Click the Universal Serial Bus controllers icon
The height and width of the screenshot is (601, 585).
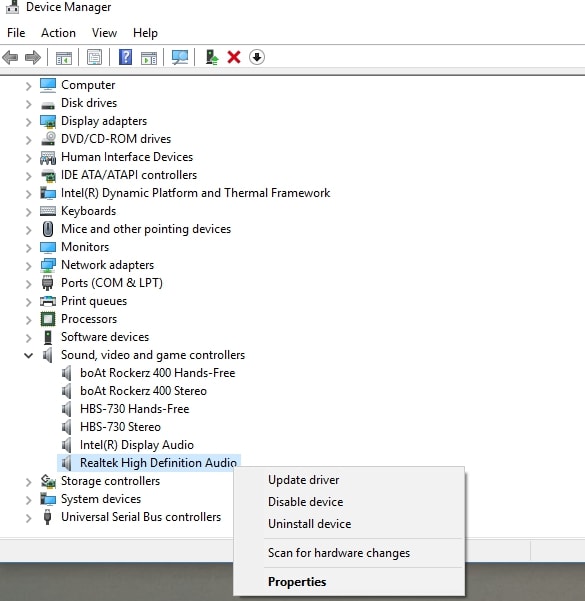[x=48, y=517]
